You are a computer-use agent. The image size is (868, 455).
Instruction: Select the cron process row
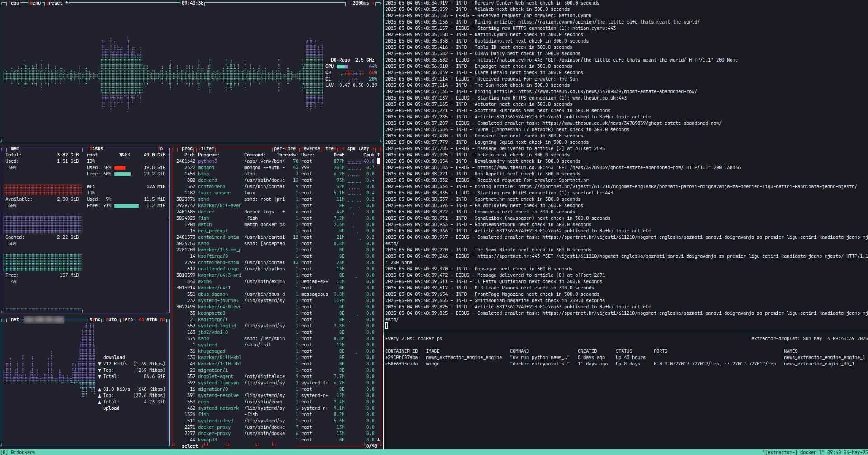tap(275, 402)
